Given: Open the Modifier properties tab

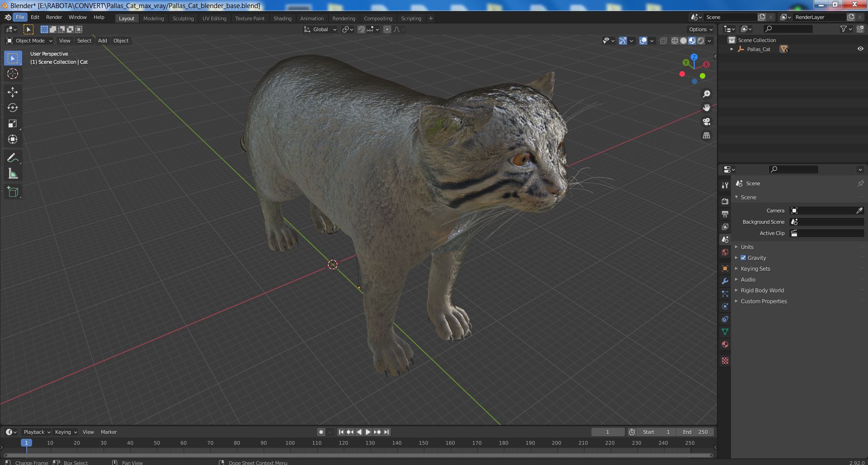Looking at the screenshot, I should pyautogui.click(x=725, y=281).
